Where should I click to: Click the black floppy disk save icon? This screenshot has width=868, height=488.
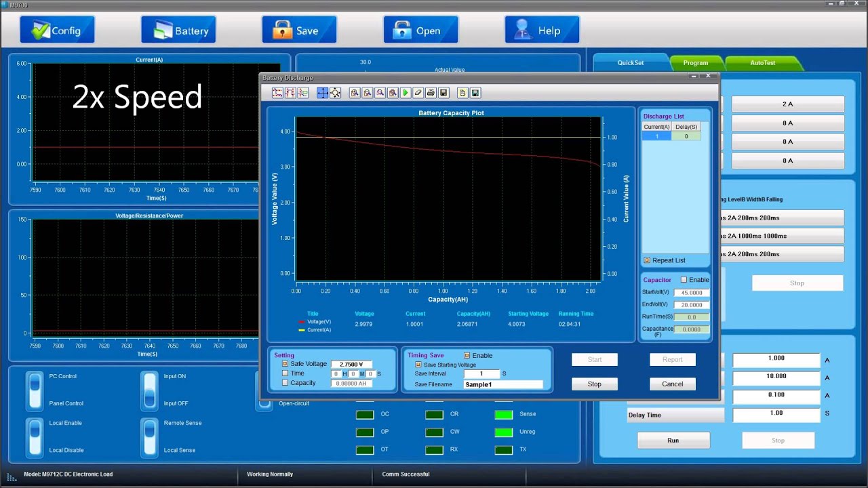[443, 93]
